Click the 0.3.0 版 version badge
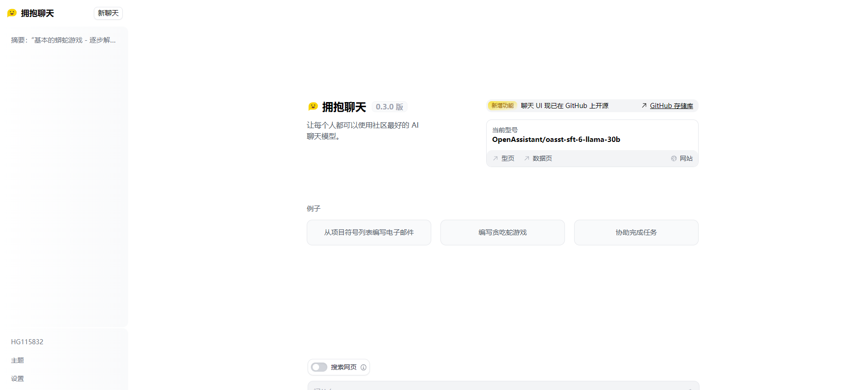Viewport: 868px width, 390px height. click(390, 107)
